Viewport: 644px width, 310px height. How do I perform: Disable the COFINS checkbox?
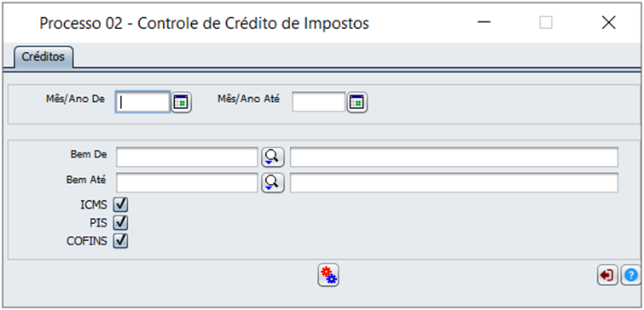[121, 241]
